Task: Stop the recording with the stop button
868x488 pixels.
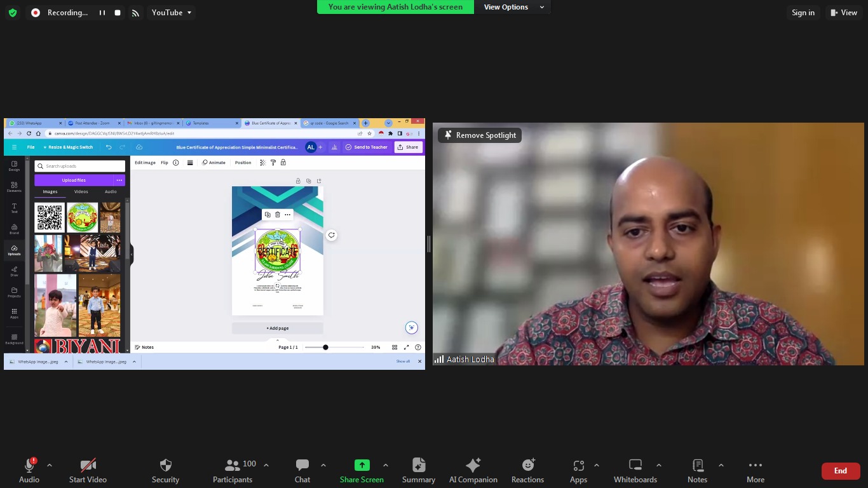Action: [118, 13]
